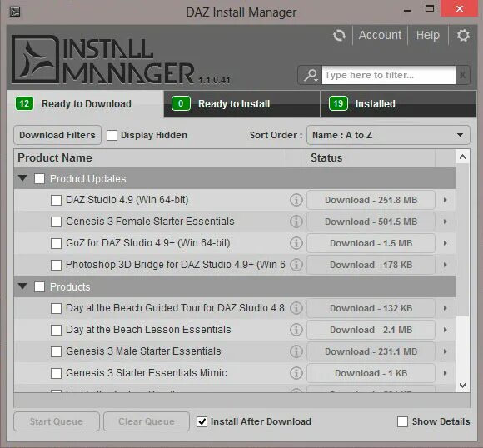Download Beach Guided Tour - 132 KB
483x448 pixels.
pyautogui.click(x=371, y=308)
